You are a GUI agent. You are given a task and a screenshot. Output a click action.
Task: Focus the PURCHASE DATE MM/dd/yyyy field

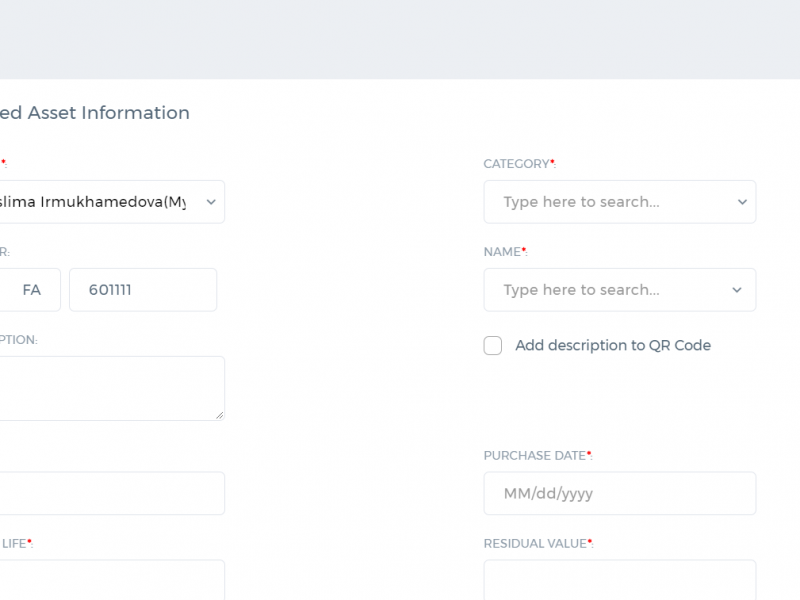620,493
